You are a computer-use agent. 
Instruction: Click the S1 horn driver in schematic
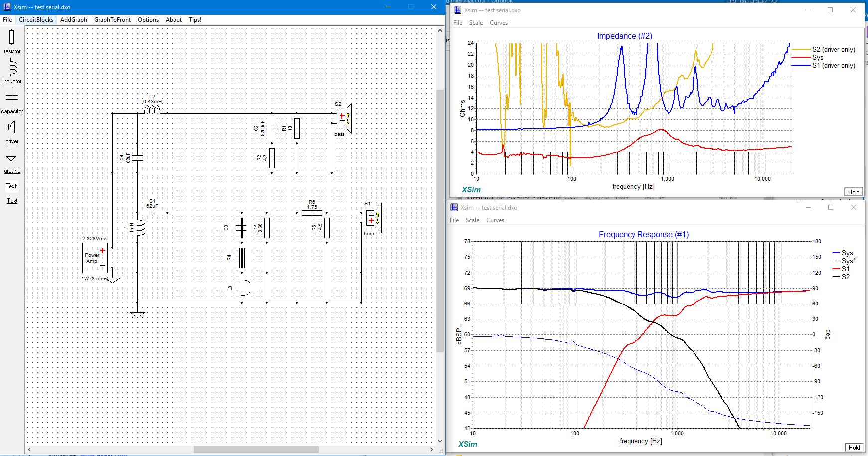pyautogui.click(x=373, y=218)
